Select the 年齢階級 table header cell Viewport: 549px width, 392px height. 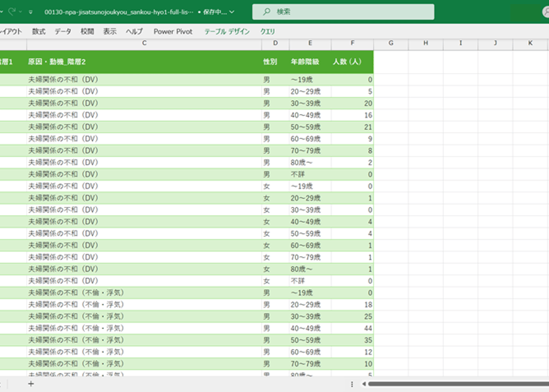[x=310, y=62]
